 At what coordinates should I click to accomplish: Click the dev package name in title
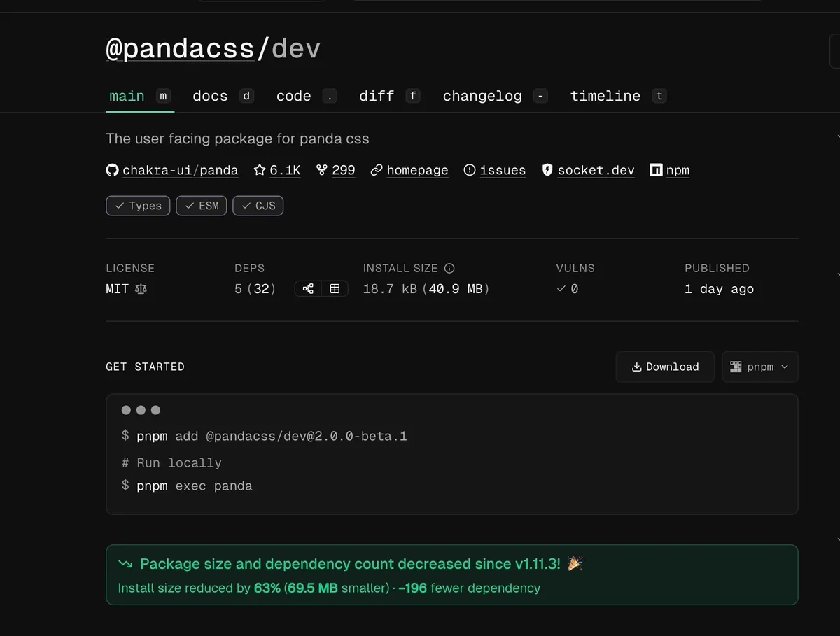pos(296,49)
